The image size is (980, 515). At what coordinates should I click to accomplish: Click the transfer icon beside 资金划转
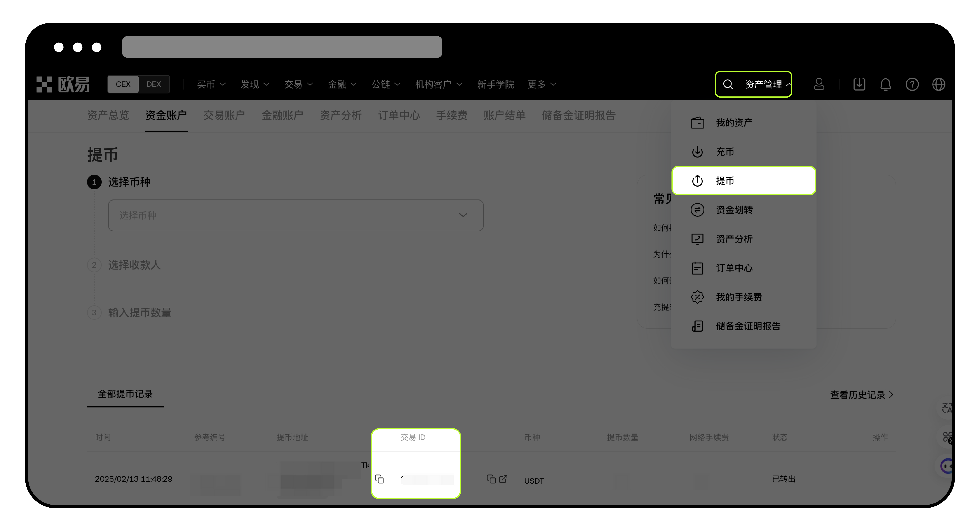click(x=697, y=210)
